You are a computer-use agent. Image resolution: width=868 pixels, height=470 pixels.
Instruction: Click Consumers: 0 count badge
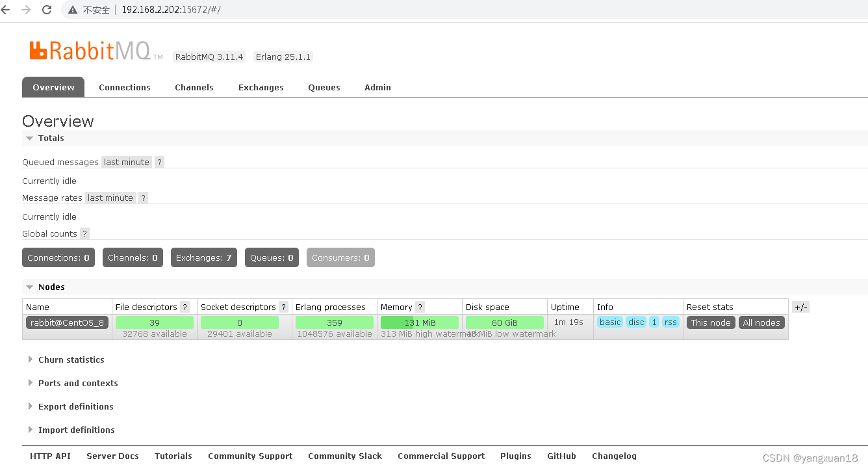click(x=340, y=258)
